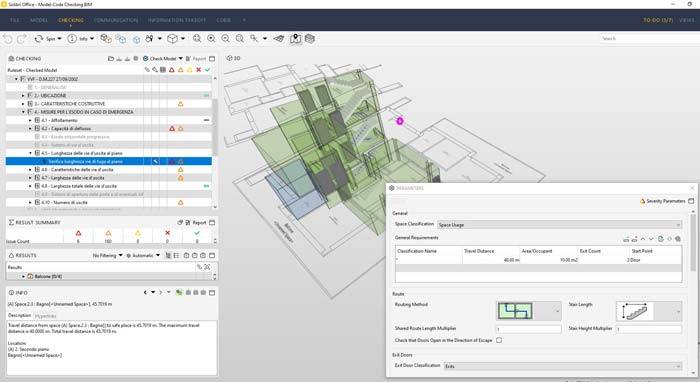700x382 pixels.
Task: Click the zoom out magnifier
Action: click(x=225, y=39)
